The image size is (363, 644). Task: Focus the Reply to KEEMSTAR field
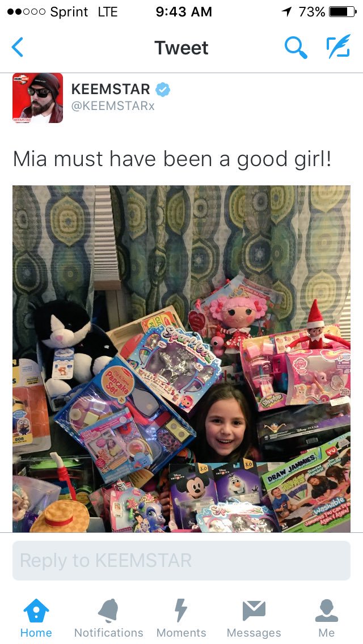[181, 561]
